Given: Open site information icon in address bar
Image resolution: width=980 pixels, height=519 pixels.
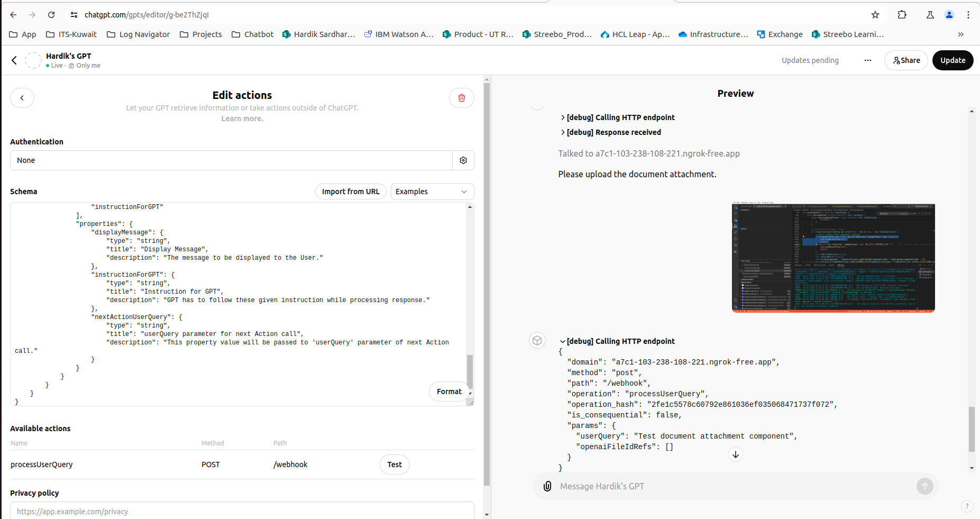Looking at the screenshot, I should pos(74,15).
